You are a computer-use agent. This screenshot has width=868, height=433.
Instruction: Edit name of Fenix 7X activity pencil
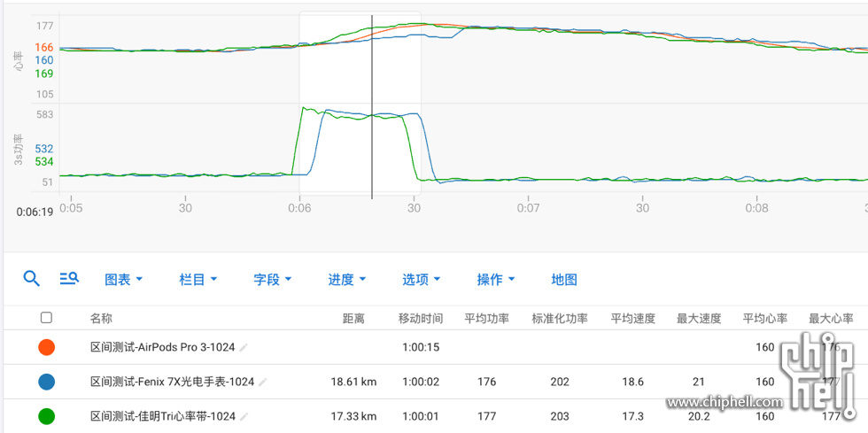coord(263,382)
